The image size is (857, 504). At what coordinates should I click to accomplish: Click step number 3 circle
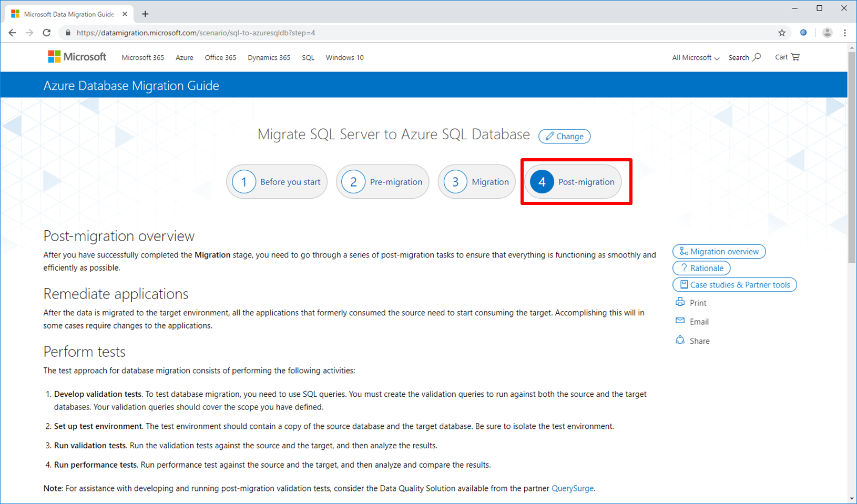455,182
